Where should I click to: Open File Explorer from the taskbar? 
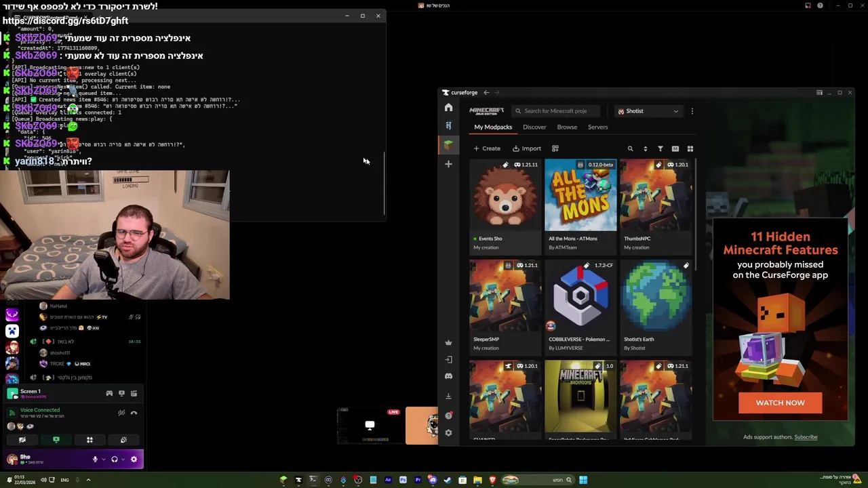[477, 480]
